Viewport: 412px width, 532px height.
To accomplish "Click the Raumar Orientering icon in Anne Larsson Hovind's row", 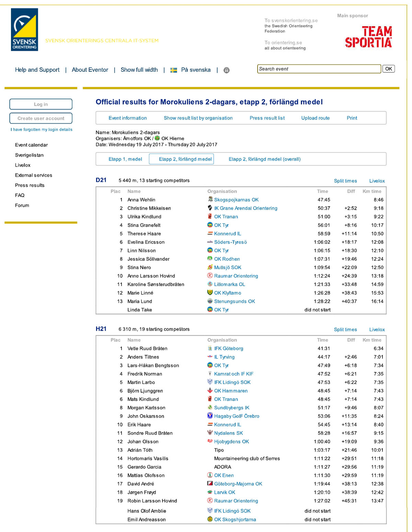I will [210, 275].
